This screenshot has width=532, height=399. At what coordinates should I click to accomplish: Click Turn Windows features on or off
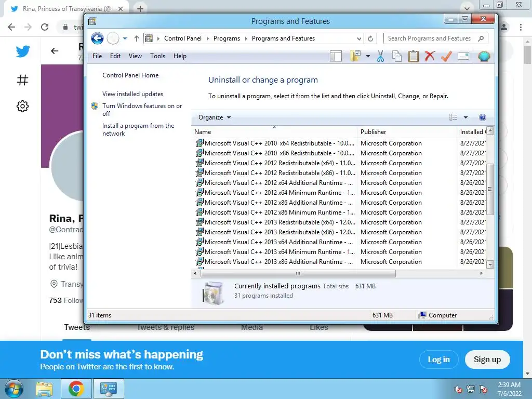[x=142, y=110]
